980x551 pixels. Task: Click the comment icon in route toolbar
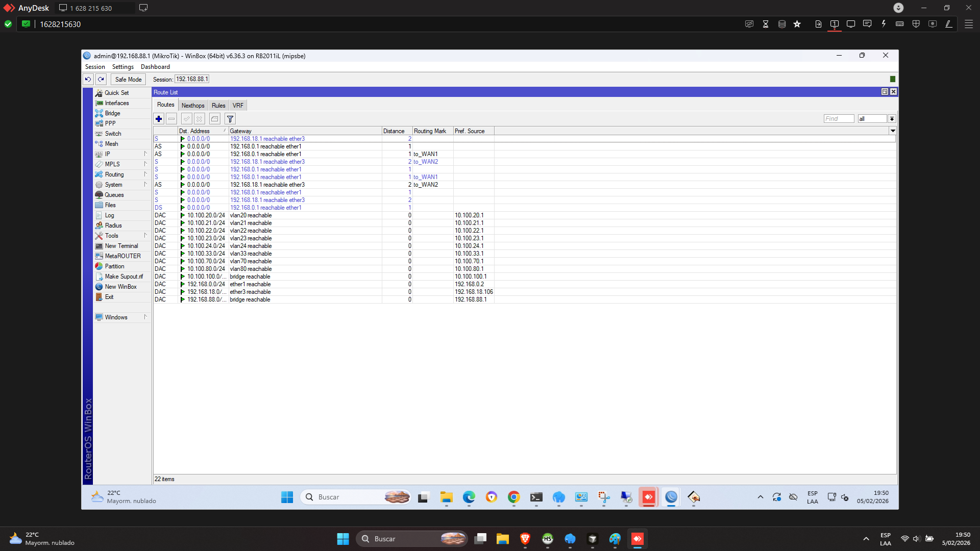coord(215,119)
